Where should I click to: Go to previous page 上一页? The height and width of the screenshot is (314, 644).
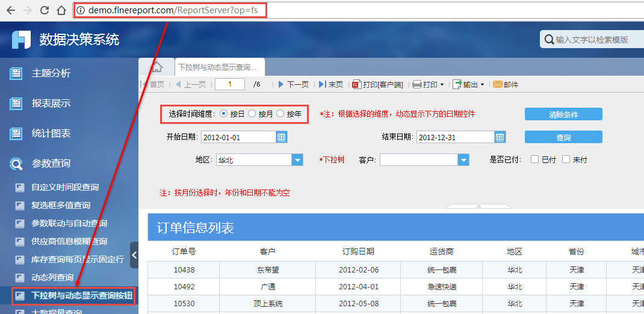(x=191, y=85)
